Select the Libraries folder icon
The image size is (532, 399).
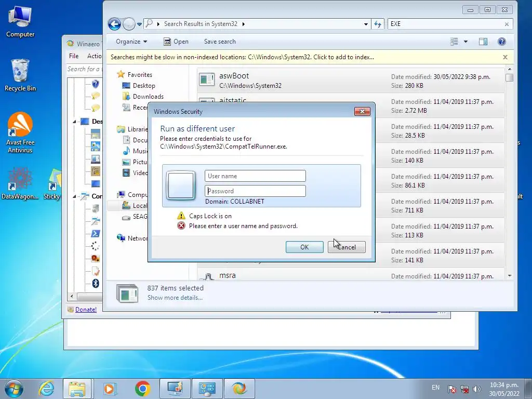121,129
